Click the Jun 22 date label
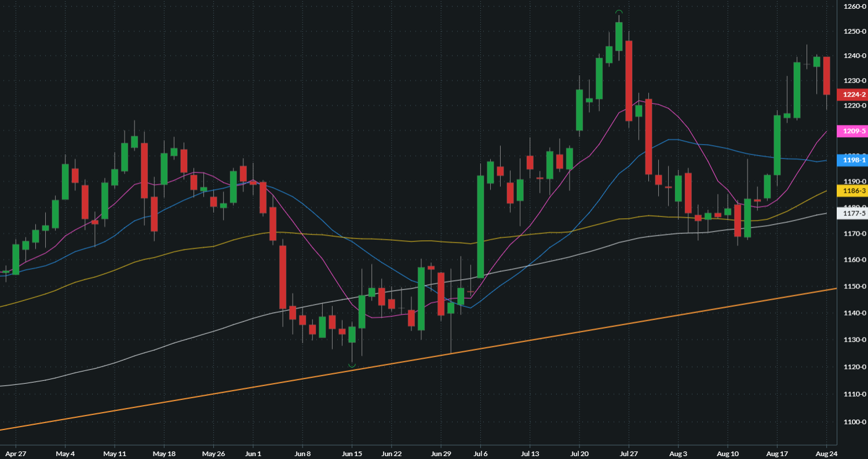The height and width of the screenshot is (459, 868). [392, 453]
